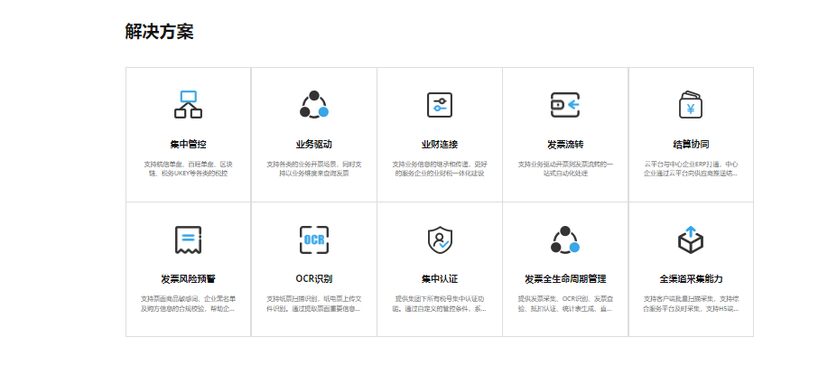Click the 发票风险预警 title
Image resolution: width=828 pixels, height=367 pixels.
[188, 279]
